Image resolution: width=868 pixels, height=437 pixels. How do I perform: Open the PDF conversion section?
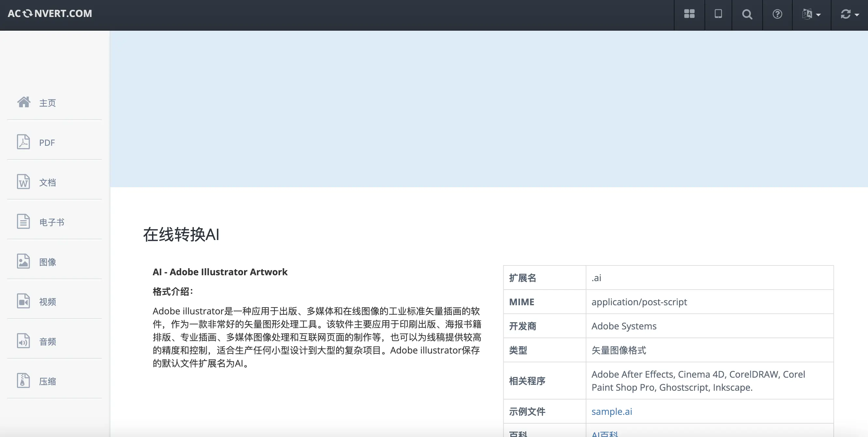(47, 143)
